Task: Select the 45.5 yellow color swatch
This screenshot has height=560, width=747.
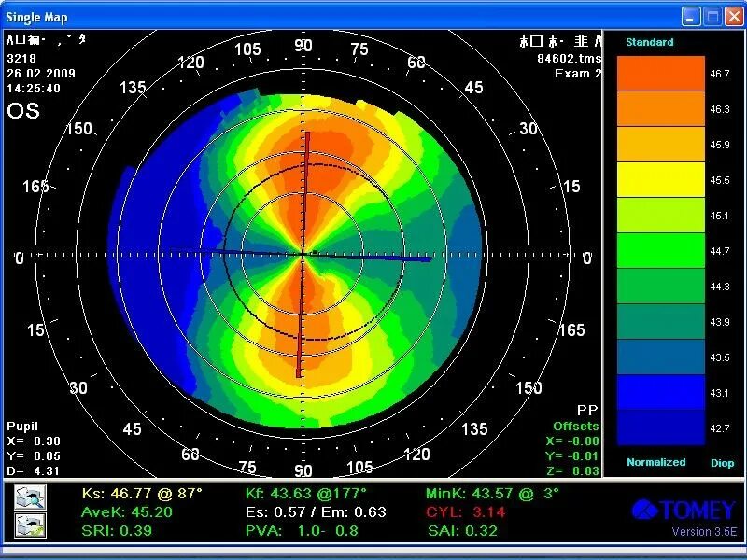Action: 661,179
